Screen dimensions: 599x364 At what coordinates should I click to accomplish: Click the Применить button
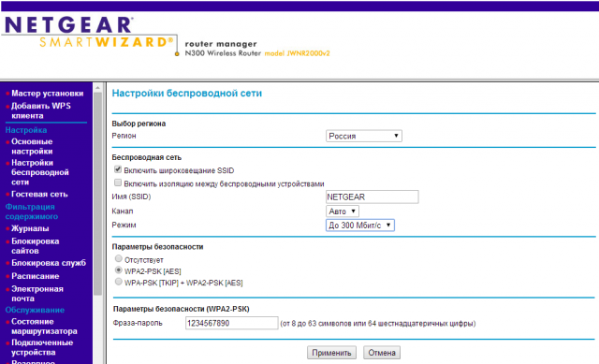[331, 353]
